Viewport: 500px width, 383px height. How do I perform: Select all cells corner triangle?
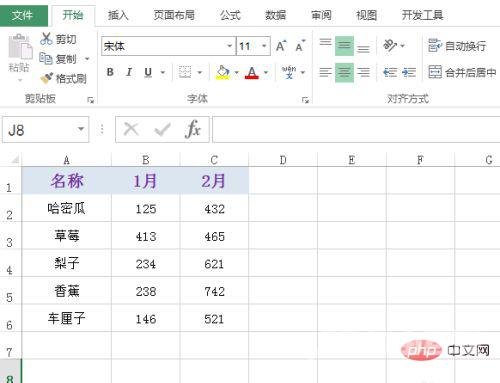pos(15,160)
